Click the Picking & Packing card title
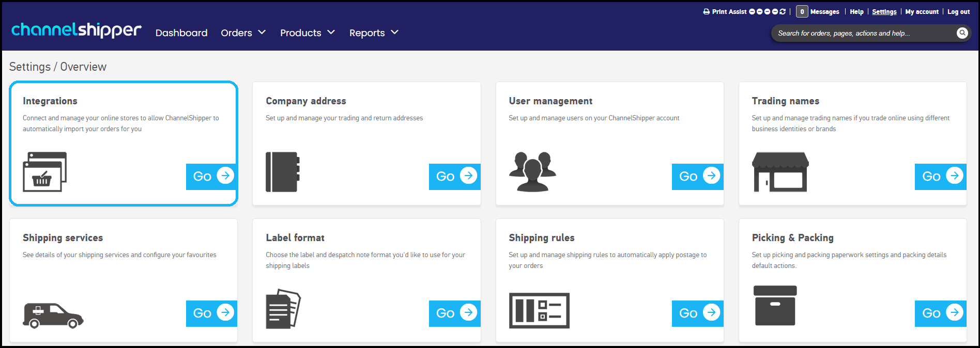 (x=792, y=238)
